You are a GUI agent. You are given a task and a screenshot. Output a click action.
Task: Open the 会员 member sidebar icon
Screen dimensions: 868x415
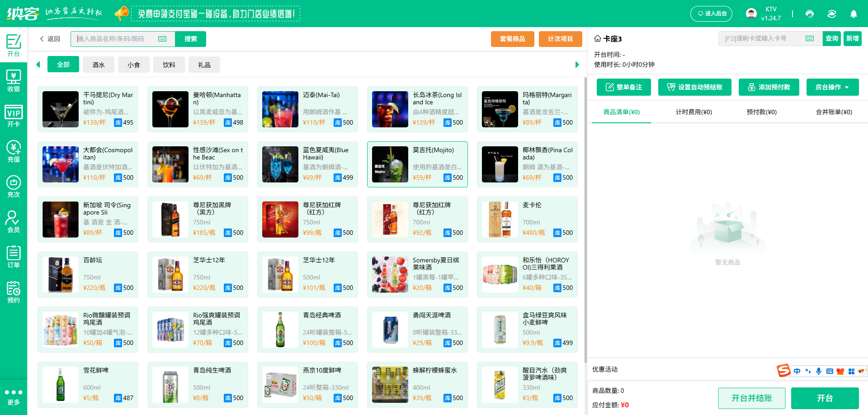pyautogui.click(x=14, y=221)
